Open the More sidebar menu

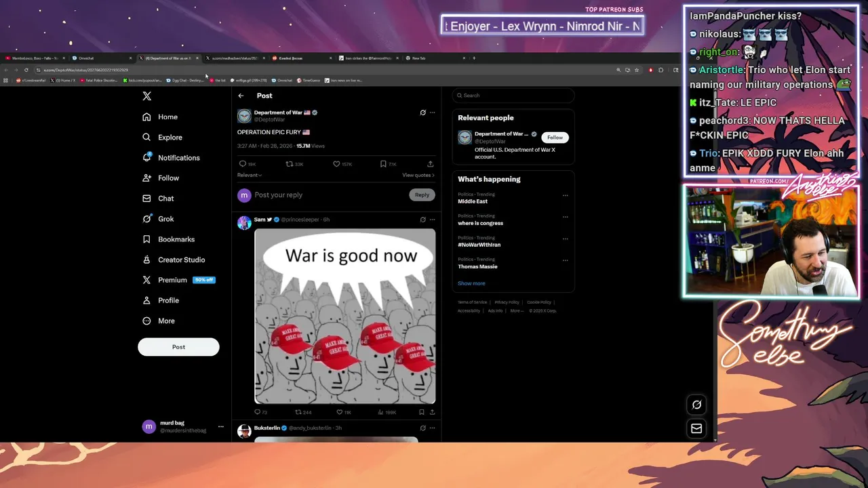(x=159, y=321)
